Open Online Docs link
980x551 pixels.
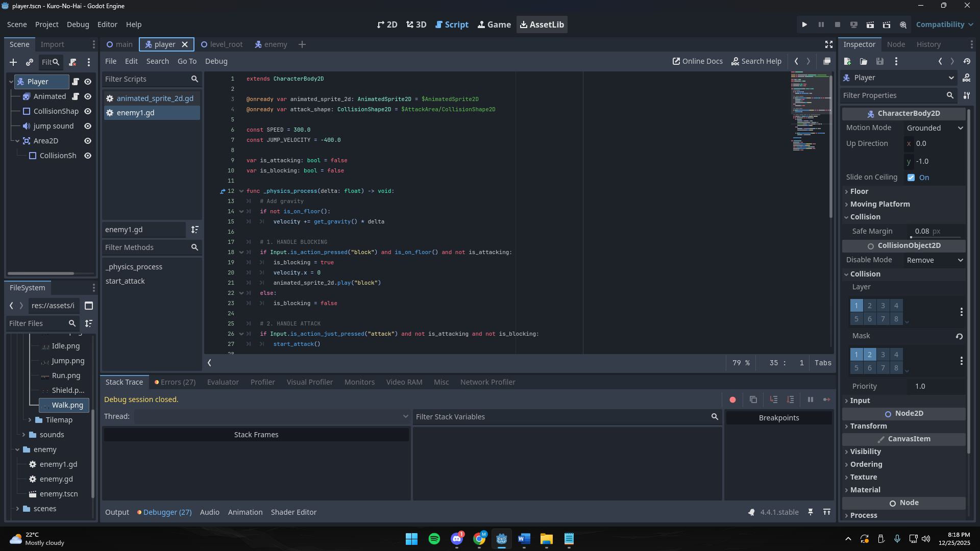(697, 61)
